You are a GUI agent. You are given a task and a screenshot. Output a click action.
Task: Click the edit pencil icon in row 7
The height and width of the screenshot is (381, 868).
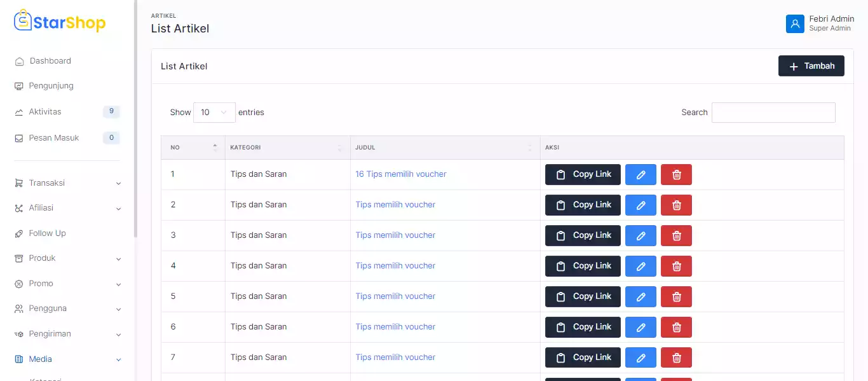coord(641,358)
